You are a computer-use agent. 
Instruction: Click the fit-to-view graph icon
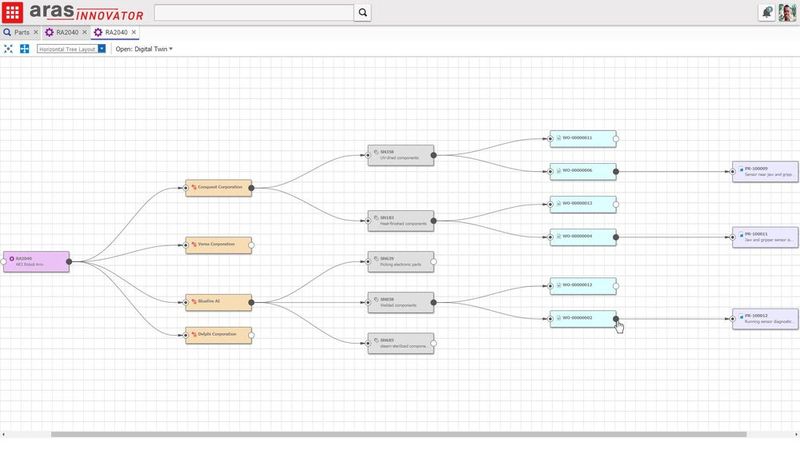coord(9,48)
